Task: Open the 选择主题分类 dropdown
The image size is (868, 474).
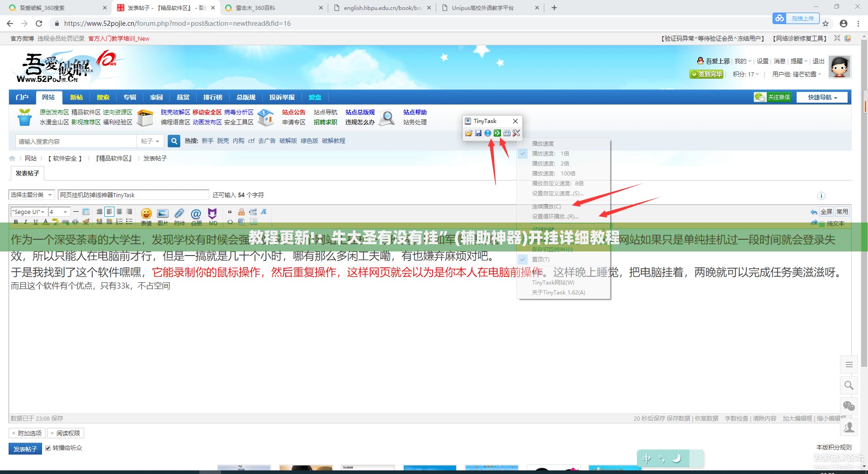Action: click(32, 195)
